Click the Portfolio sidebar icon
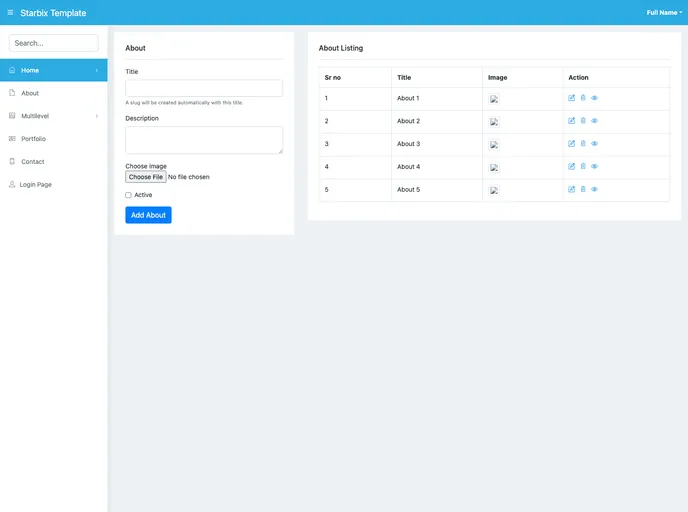This screenshot has height=512, width=688. 12,139
